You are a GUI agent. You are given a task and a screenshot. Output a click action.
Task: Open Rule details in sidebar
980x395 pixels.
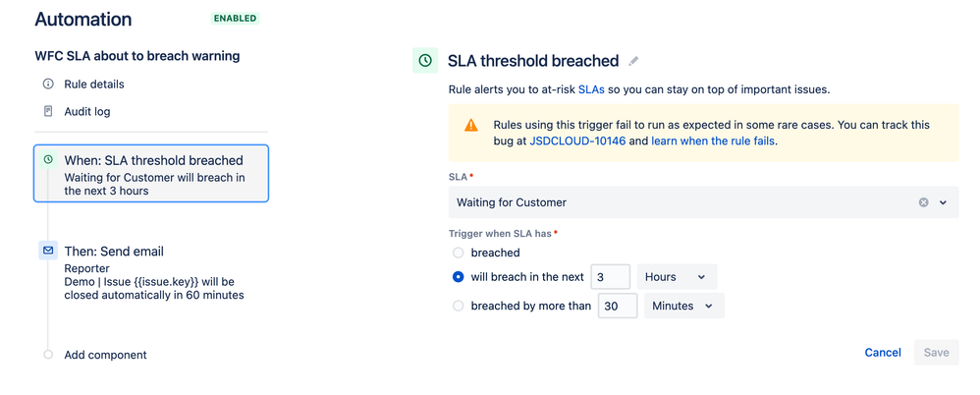[x=94, y=84]
